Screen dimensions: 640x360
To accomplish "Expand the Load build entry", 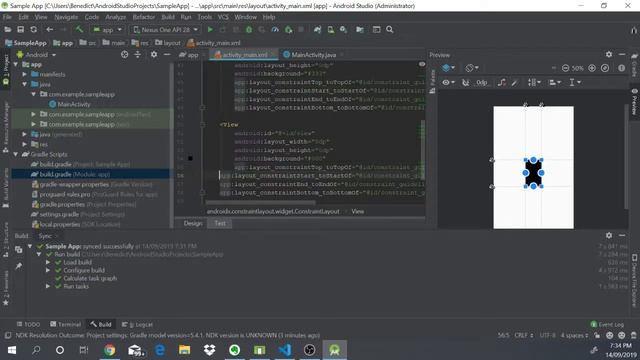I will (48, 262).
